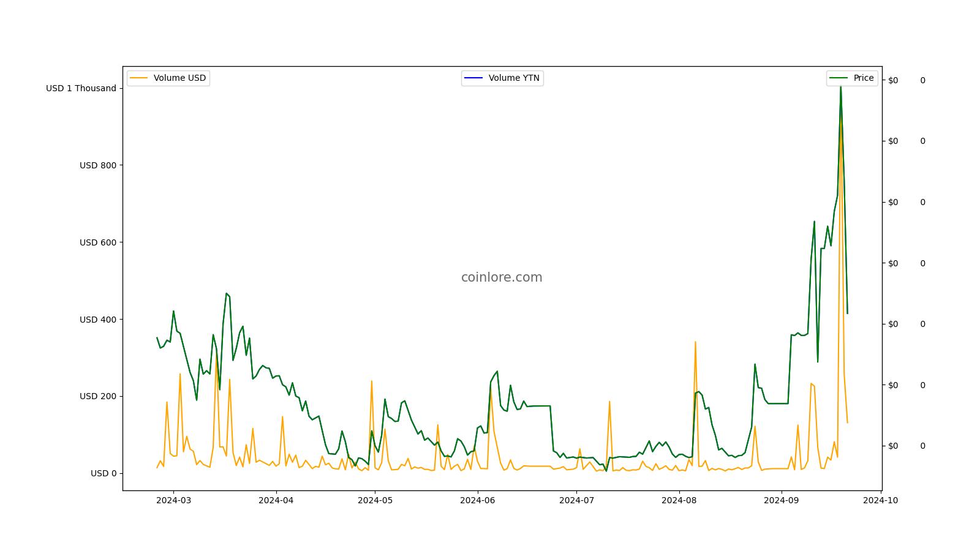Click the 2024-03 date tick label
This screenshot has width=980, height=551.
pos(173,500)
